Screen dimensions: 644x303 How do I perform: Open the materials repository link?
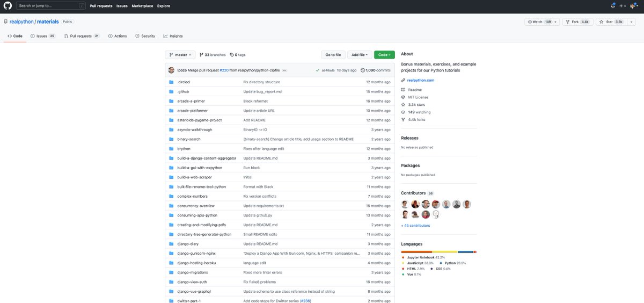48,21
